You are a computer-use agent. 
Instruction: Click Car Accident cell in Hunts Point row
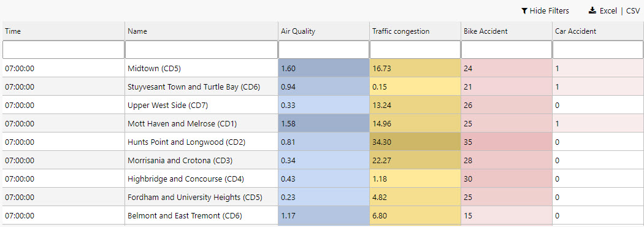pyautogui.click(x=598, y=142)
